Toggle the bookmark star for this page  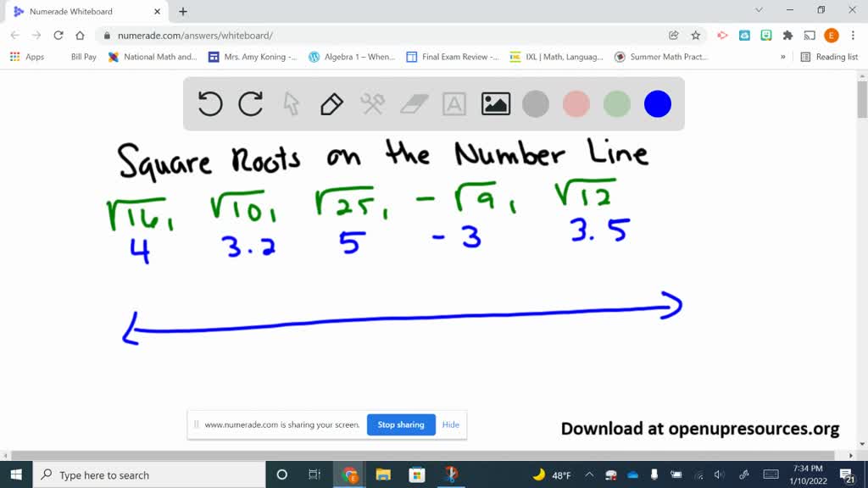click(695, 36)
